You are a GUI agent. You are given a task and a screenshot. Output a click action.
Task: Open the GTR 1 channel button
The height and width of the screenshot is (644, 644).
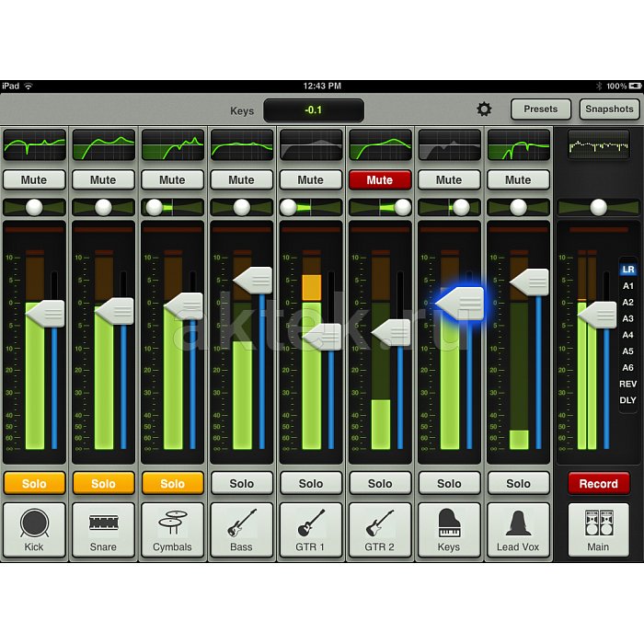(311, 530)
